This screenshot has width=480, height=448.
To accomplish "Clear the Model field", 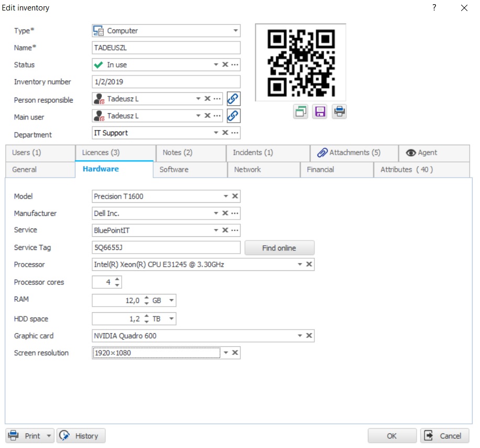I will click(235, 196).
